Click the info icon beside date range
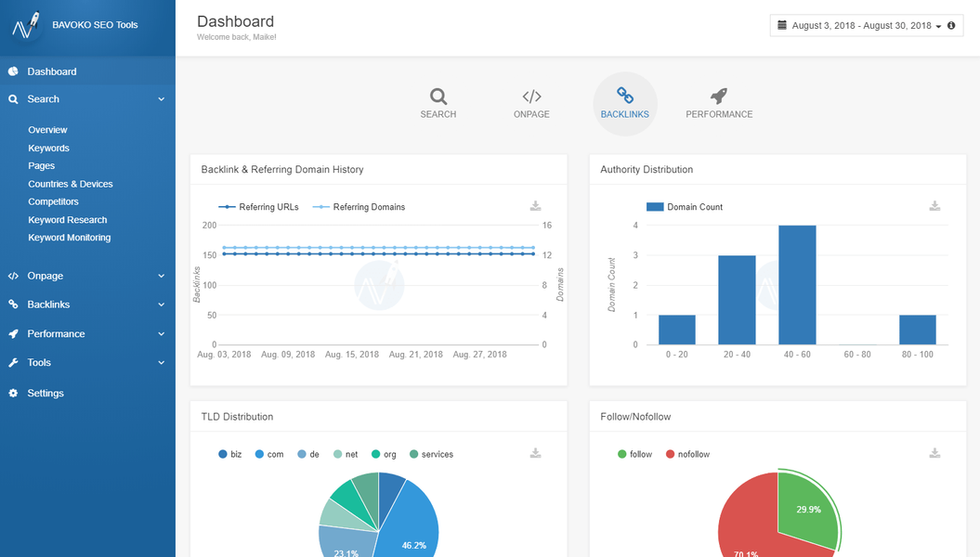Screen dimensions: 980x557 pos(951,26)
